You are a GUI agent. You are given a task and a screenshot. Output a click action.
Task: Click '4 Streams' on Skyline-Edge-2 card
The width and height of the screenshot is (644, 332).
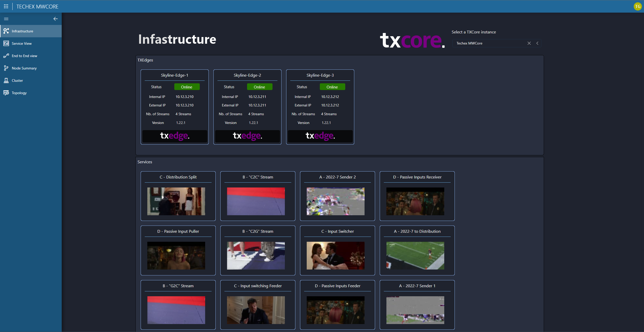256,114
